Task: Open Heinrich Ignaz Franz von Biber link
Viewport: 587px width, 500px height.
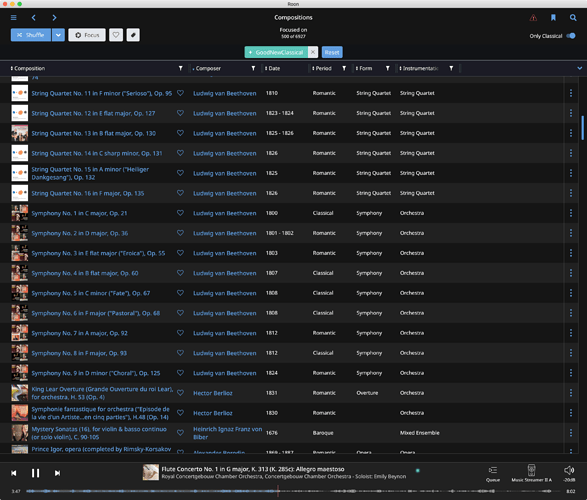Action: (x=227, y=433)
